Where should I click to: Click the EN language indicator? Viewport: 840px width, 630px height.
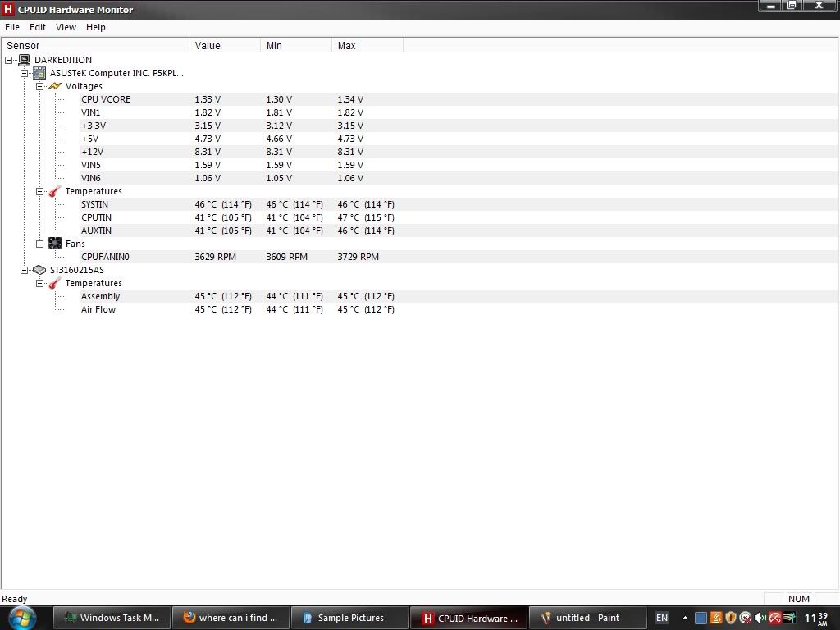pos(662,618)
